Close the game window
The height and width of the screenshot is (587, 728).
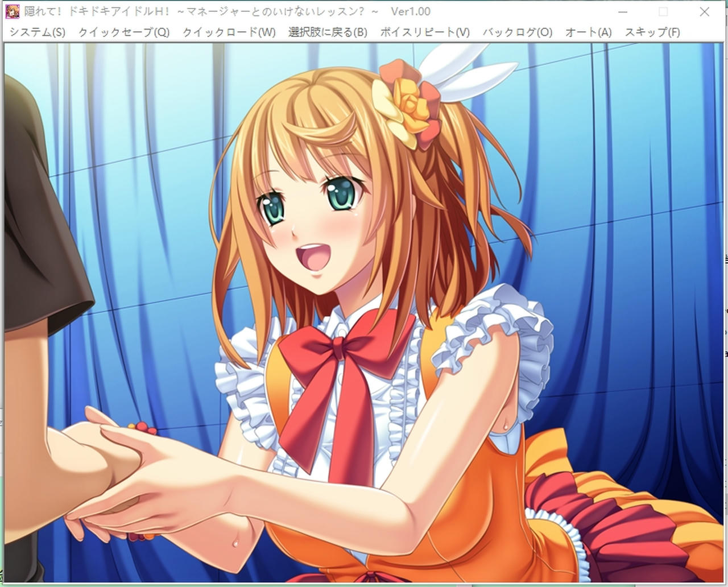pyautogui.click(x=704, y=11)
